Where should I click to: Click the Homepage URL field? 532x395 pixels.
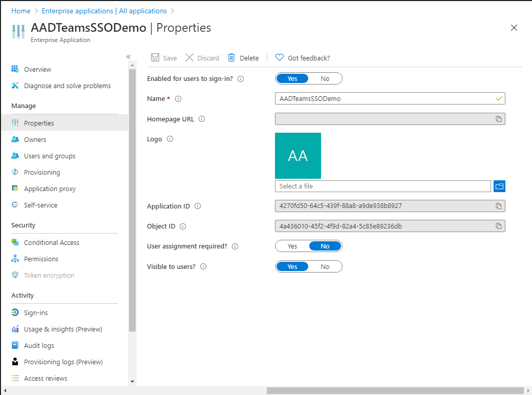click(x=390, y=119)
